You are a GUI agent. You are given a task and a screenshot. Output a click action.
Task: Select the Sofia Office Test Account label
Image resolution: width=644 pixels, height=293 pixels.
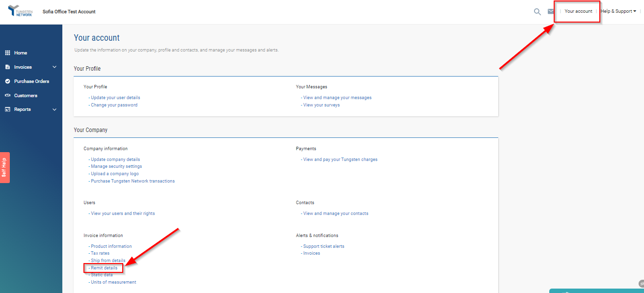(x=69, y=11)
